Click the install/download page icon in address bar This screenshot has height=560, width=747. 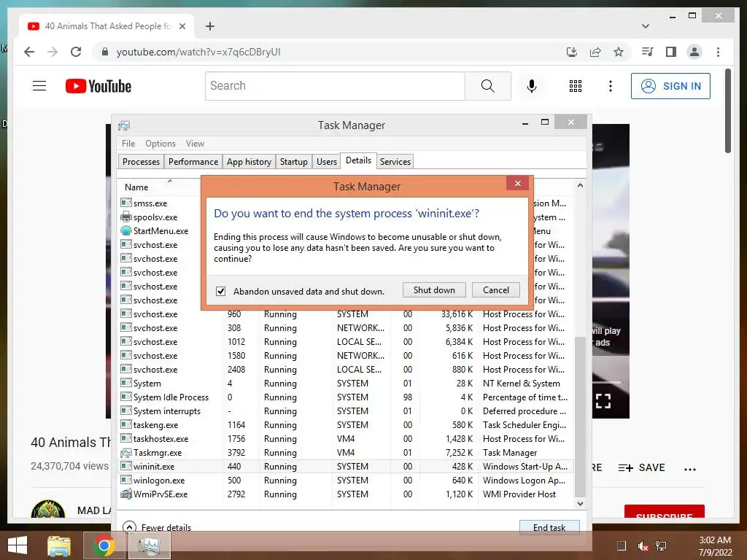pyautogui.click(x=572, y=52)
